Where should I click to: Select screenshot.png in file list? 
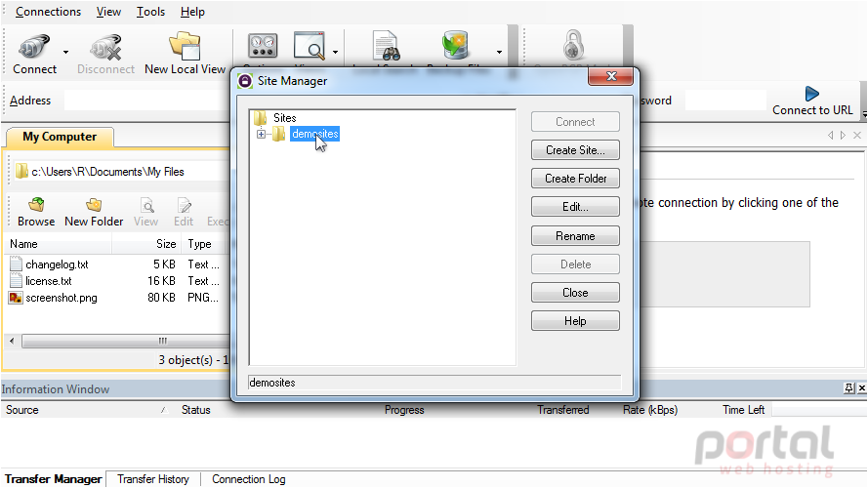61,298
